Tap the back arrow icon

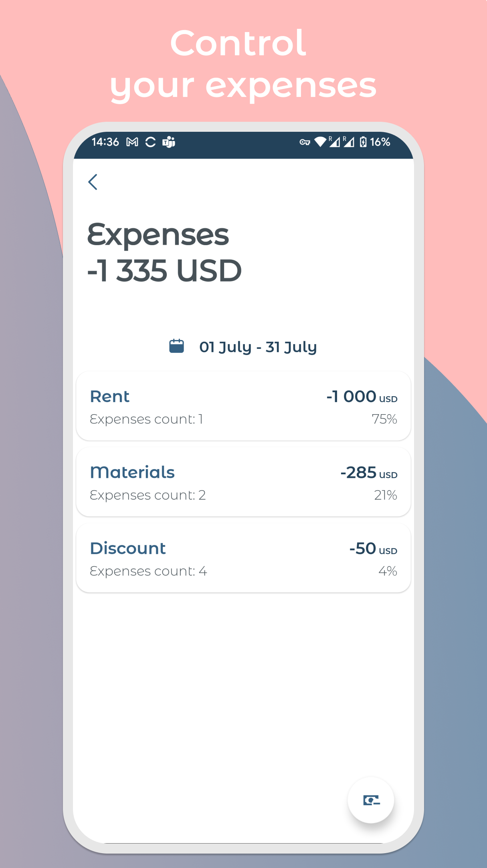93,182
